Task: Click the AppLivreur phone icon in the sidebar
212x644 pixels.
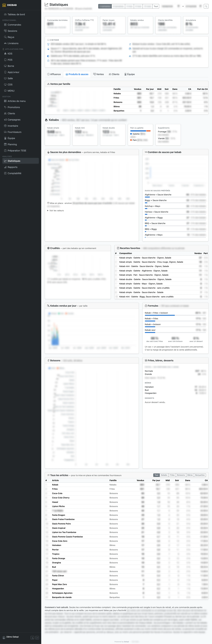Action: tap(5, 72)
